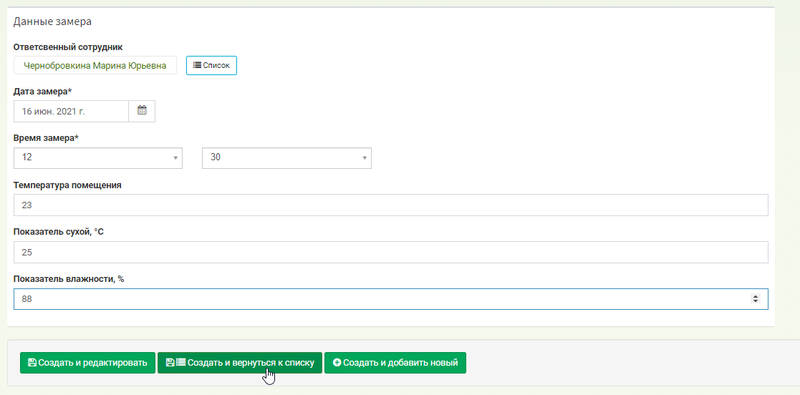The height and width of the screenshot is (395, 800).
Task: Click the Данные замера section heading
Action: [x=53, y=21]
